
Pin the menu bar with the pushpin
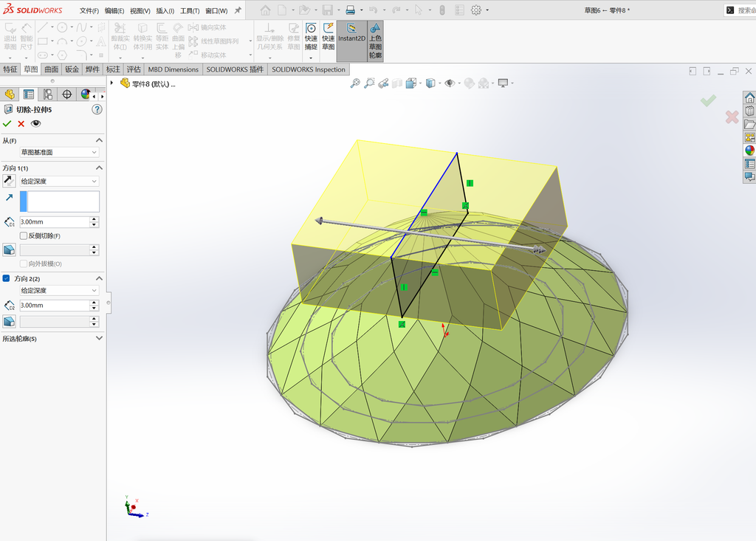point(238,10)
